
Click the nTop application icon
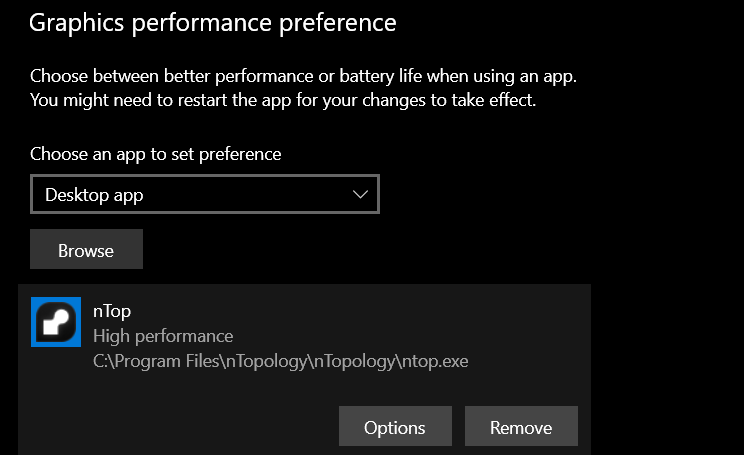(x=56, y=322)
